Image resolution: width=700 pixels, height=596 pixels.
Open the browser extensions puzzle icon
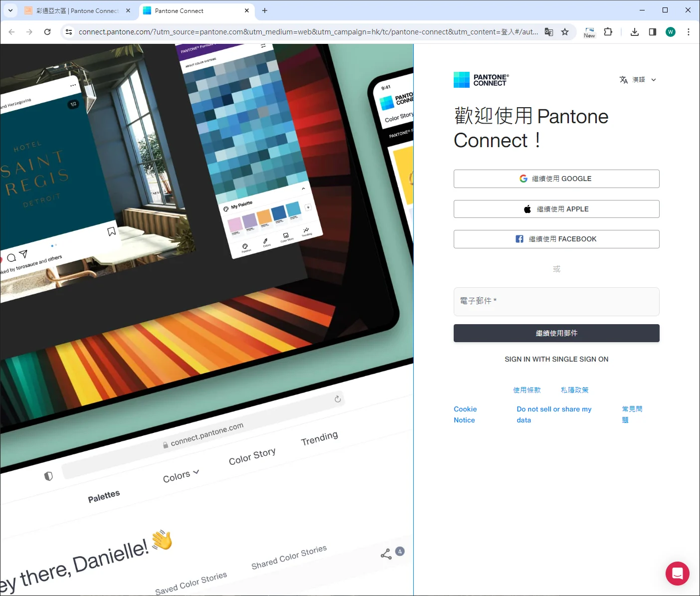pyautogui.click(x=608, y=32)
